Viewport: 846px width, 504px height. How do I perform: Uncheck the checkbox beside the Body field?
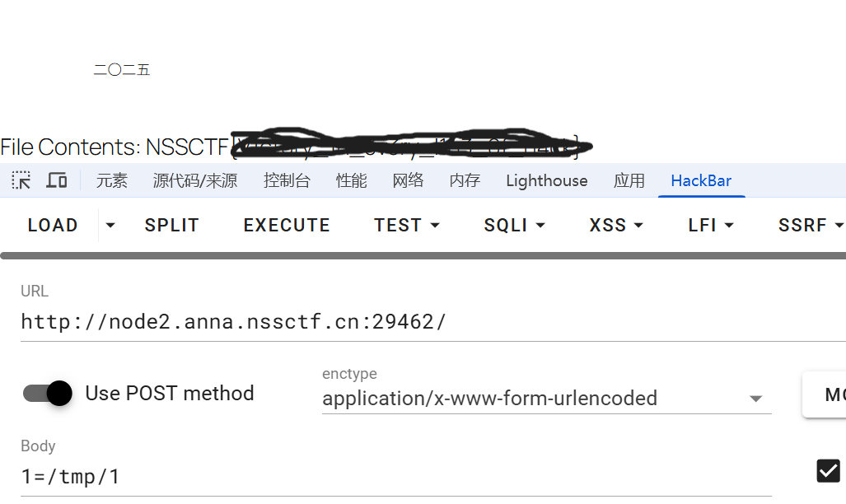click(x=828, y=470)
